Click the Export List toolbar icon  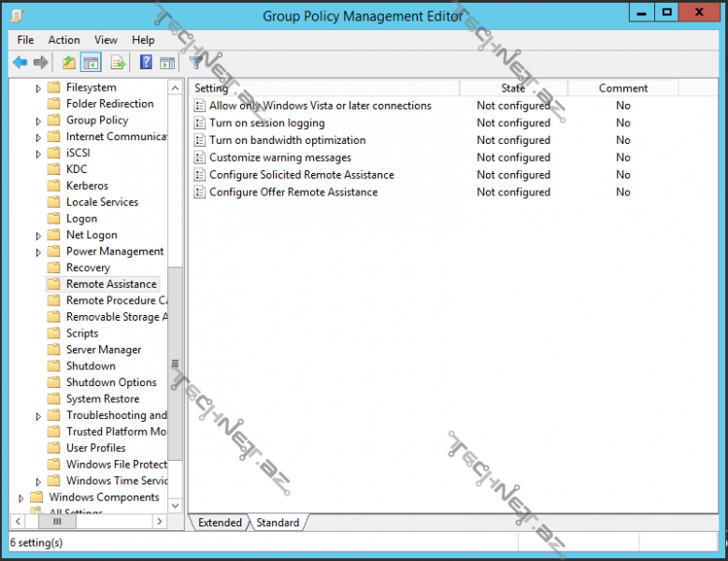[118, 63]
